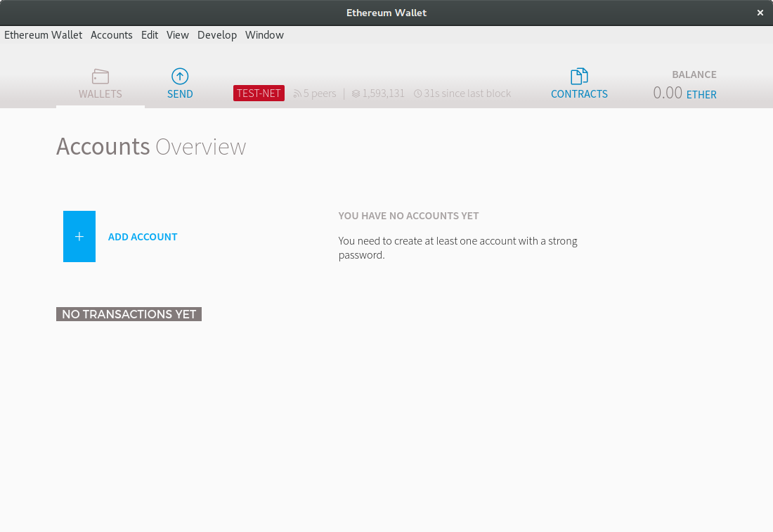The width and height of the screenshot is (773, 532).
Task: Click the CONTRACTS label
Action: 579,94
